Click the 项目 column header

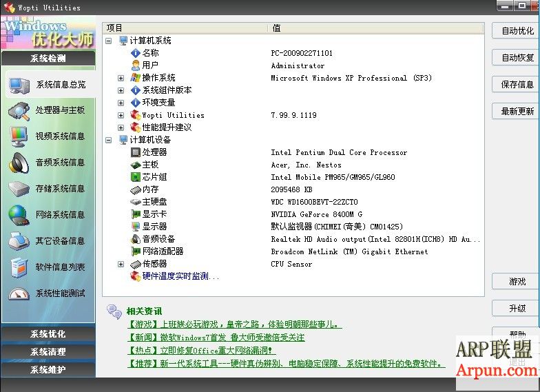coord(185,28)
